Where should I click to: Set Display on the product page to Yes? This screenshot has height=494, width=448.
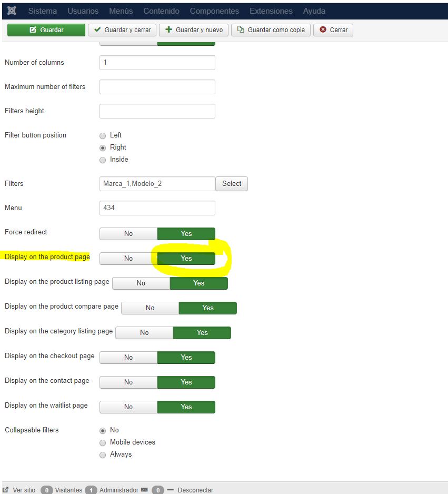(186, 259)
